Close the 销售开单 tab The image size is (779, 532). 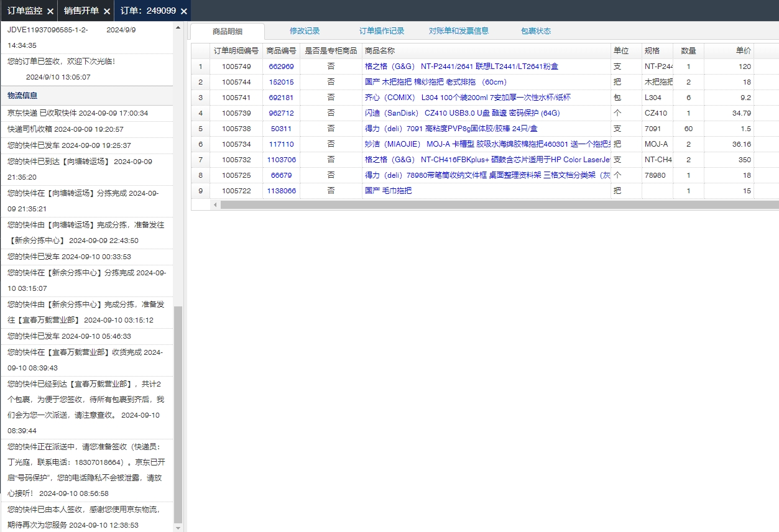point(107,11)
